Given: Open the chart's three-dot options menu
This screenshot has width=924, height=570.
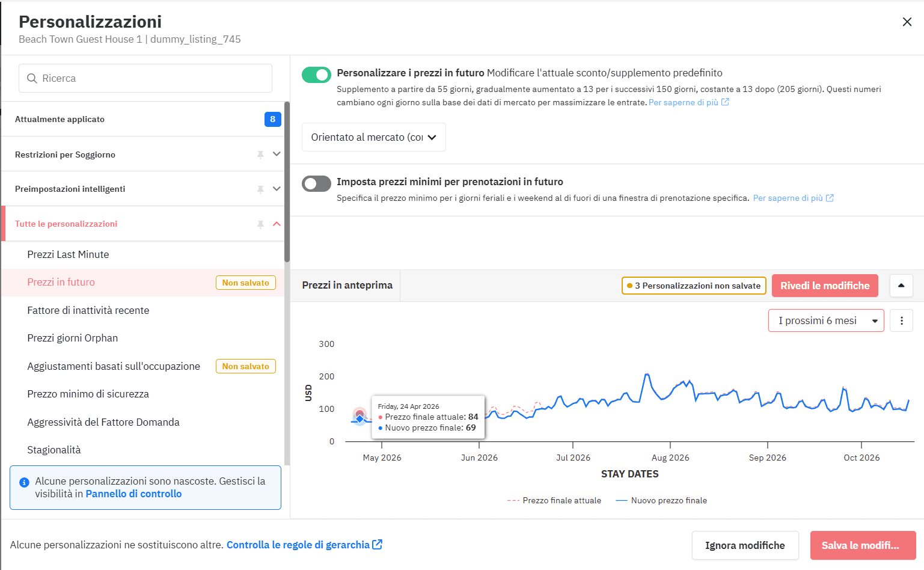Looking at the screenshot, I should pos(901,320).
